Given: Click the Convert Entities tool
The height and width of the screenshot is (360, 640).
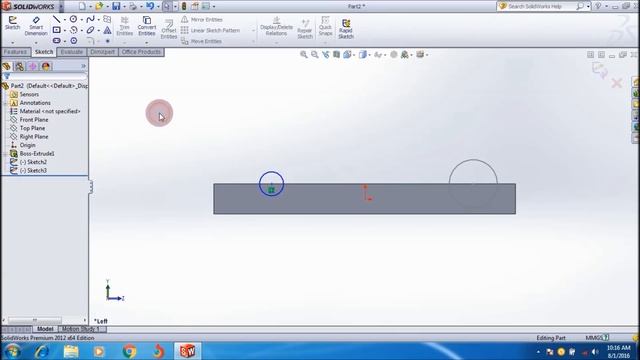Looking at the screenshot, I should coord(147,26).
